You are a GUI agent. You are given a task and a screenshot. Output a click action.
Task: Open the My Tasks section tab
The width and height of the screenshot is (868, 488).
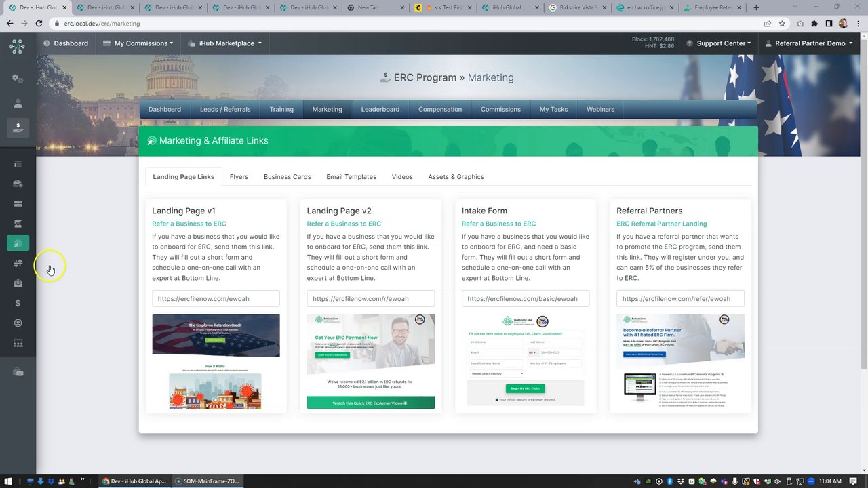[553, 109]
